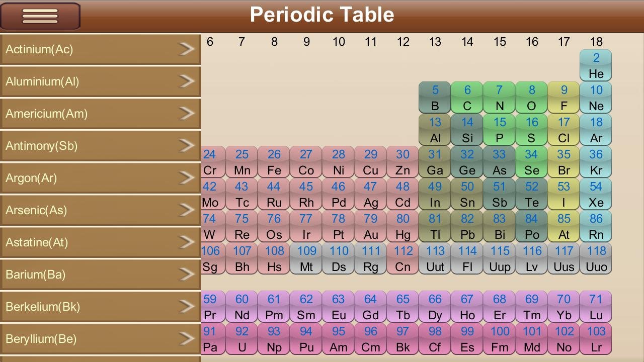644x362 pixels.
Task: Select the Radon (Rn) element tile
Action: point(596,226)
